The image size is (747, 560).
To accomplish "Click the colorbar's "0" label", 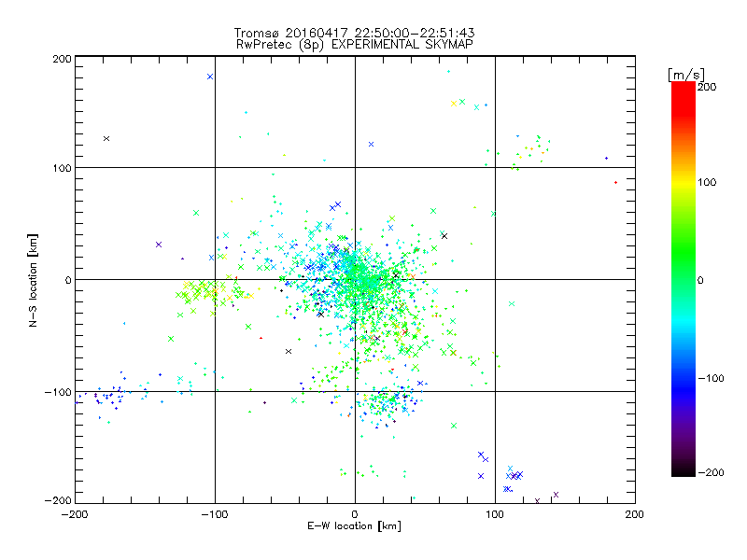I will tap(700, 280).
